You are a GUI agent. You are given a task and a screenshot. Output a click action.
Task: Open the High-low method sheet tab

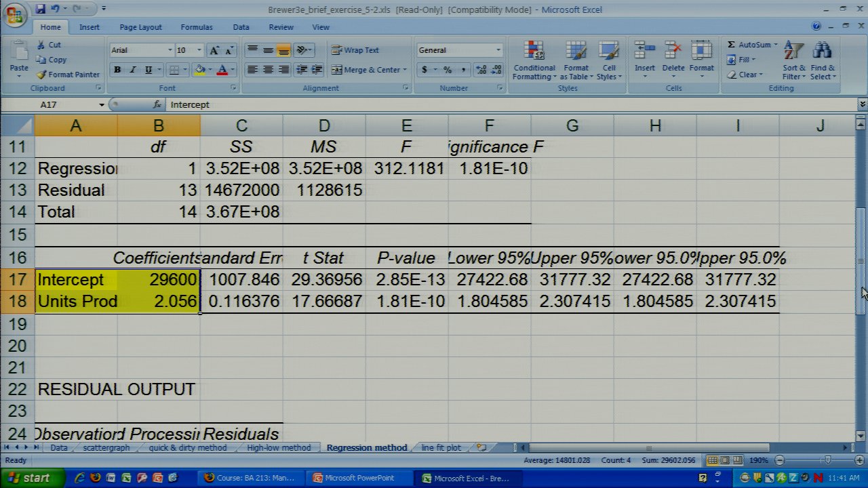[278, 448]
